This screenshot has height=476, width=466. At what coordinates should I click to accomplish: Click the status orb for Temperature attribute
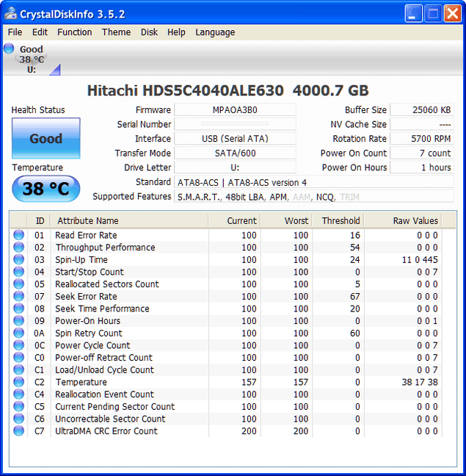click(x=19, y=382)
